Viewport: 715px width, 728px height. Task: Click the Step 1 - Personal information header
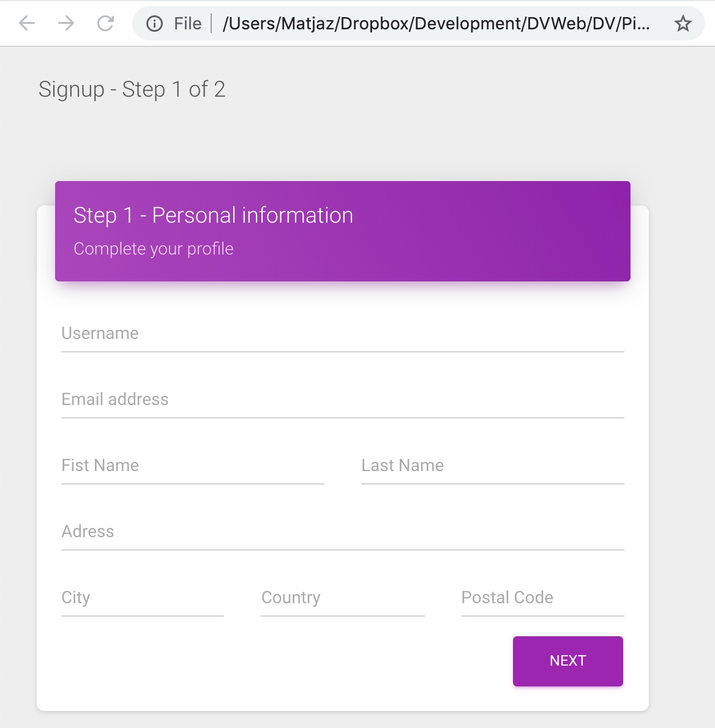point(213,215)
